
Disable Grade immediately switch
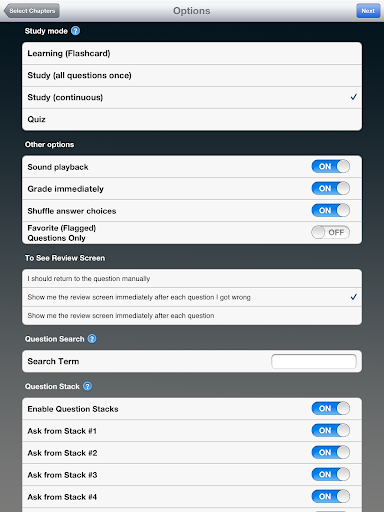(x=331, y=188)
